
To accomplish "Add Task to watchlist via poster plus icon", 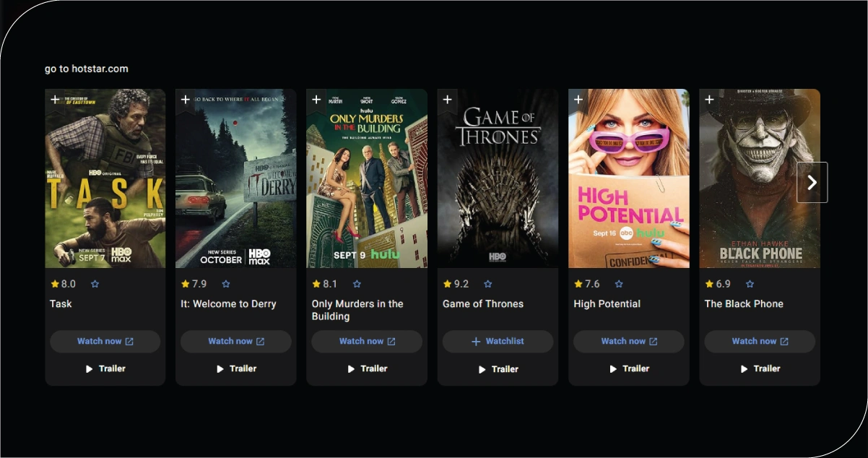I will click(x=55, y=100).
